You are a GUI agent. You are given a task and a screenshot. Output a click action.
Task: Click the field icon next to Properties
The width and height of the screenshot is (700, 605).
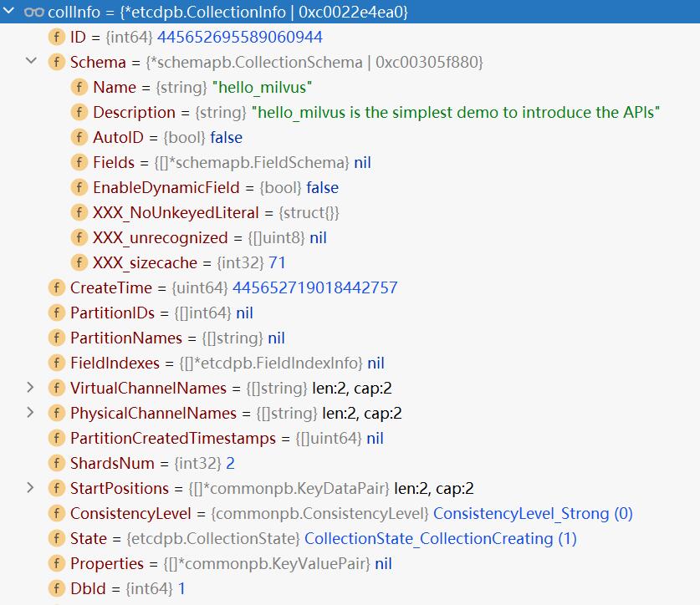point(57,563)
